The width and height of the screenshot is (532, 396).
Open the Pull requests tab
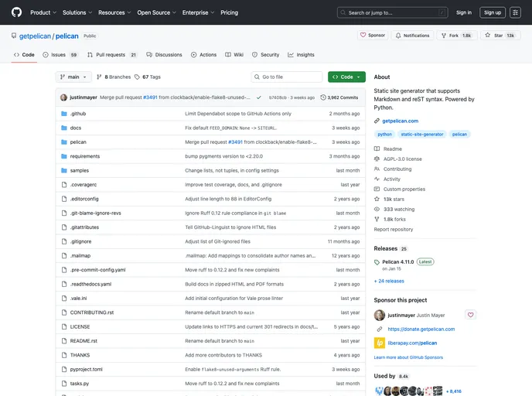click(x=112, y=55)
